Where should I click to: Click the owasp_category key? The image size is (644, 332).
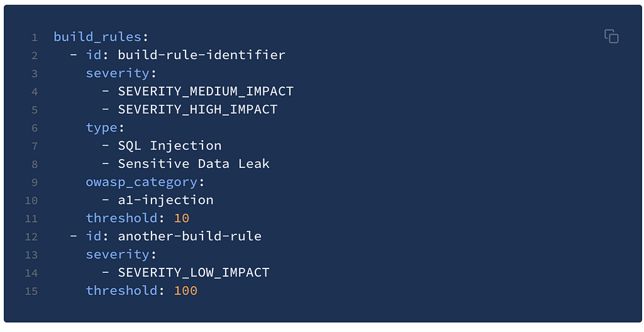142,182
